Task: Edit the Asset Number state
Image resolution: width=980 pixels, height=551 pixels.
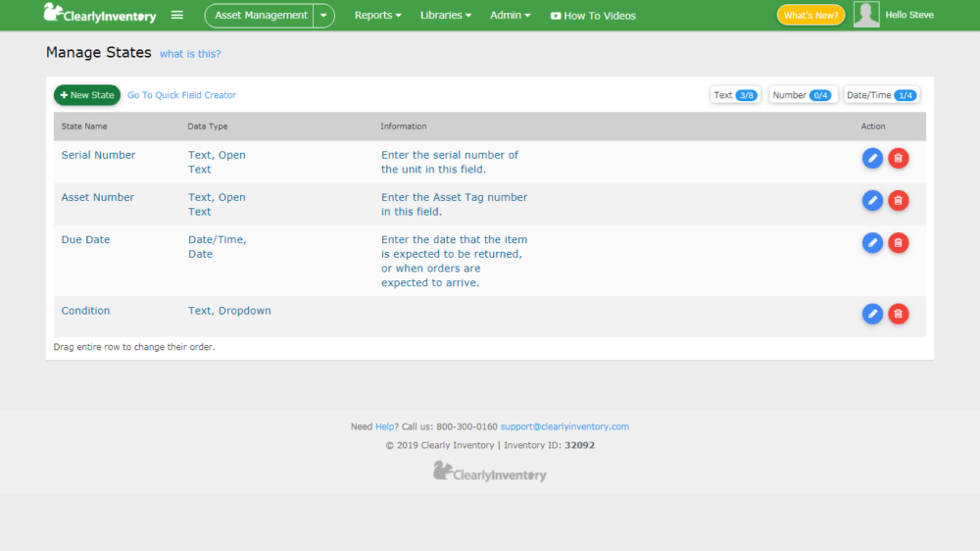Action: (872, 201)
